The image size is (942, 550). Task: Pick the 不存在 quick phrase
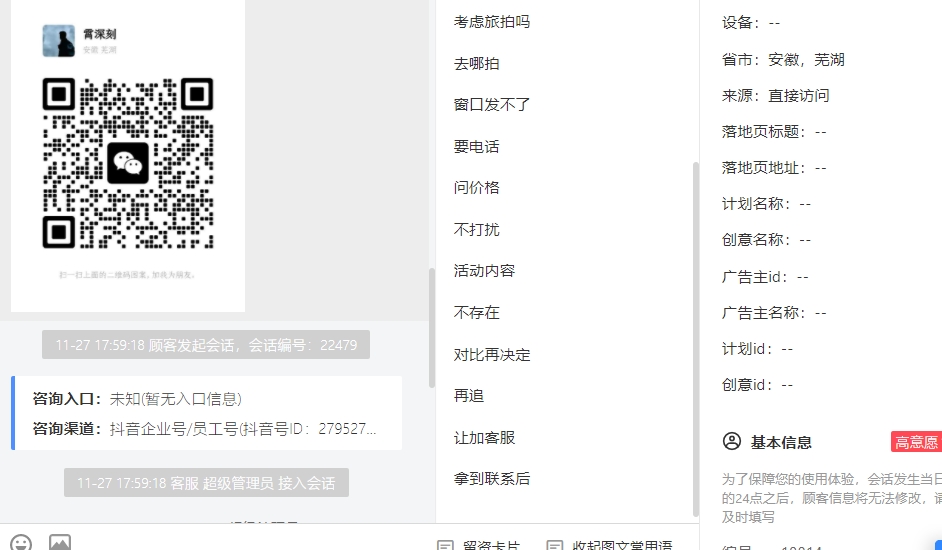click(476, 313)
